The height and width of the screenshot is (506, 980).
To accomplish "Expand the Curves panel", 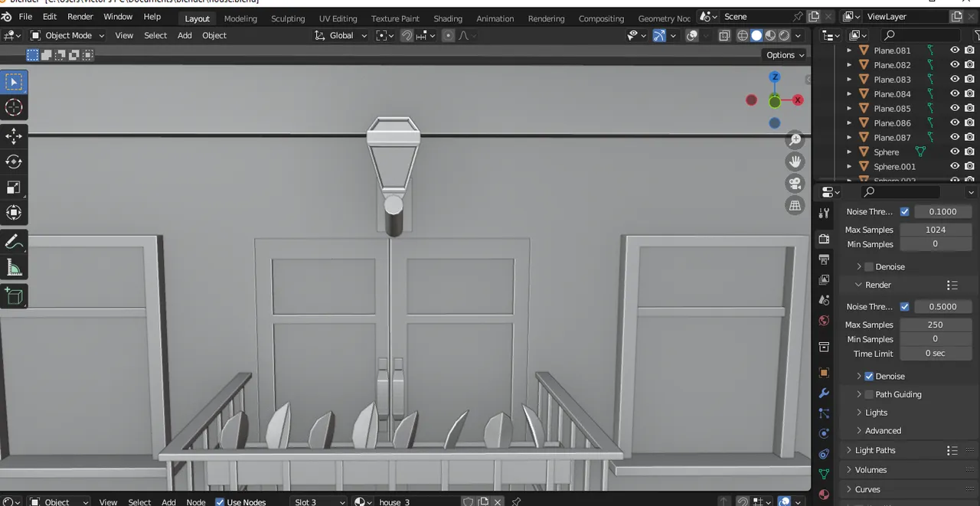I will point(849,490).
